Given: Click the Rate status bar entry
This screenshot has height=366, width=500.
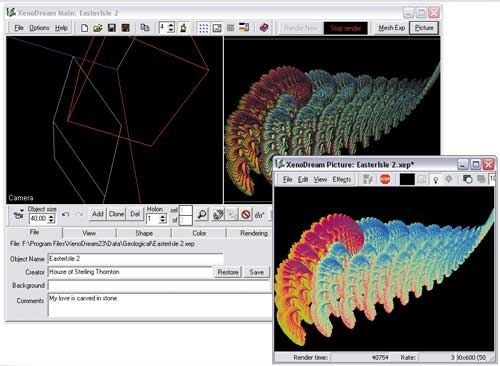Looking at the screenshot, I should coord(408,358).
